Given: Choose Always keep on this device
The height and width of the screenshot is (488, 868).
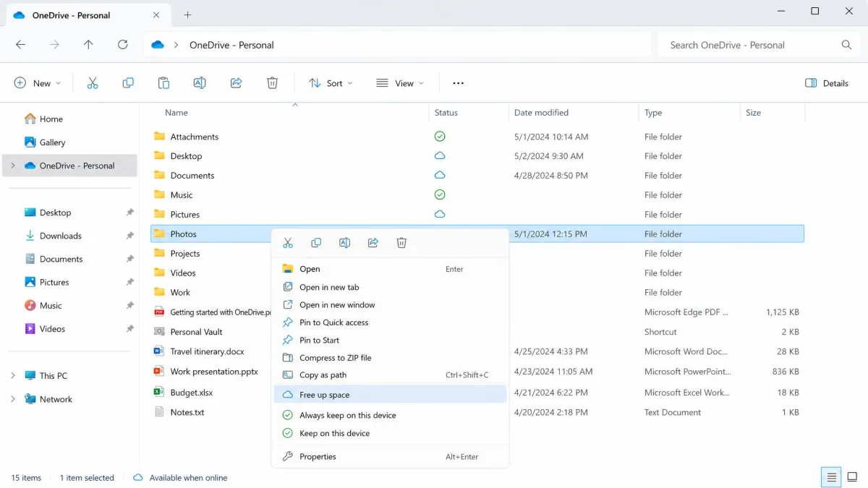Looking at the screenshot, I should click(390, 415).
